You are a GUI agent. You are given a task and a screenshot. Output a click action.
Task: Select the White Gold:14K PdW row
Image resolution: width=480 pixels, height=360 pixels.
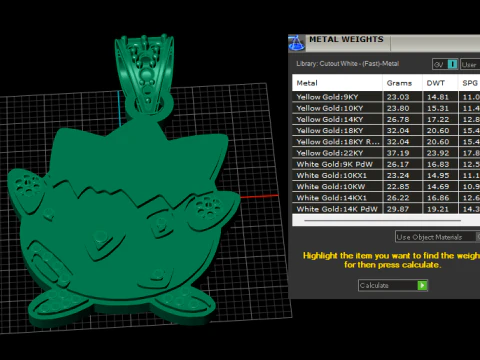coord(386,209)
